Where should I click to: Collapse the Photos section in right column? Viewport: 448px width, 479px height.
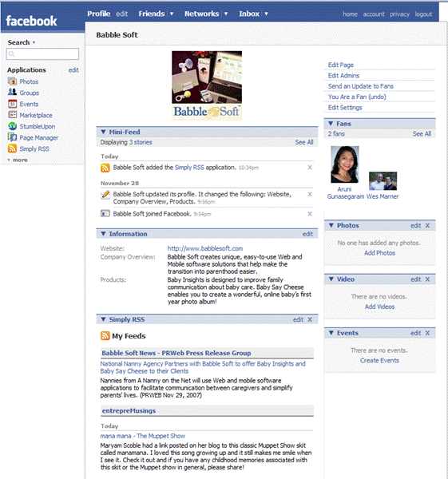tap(331, 225)
